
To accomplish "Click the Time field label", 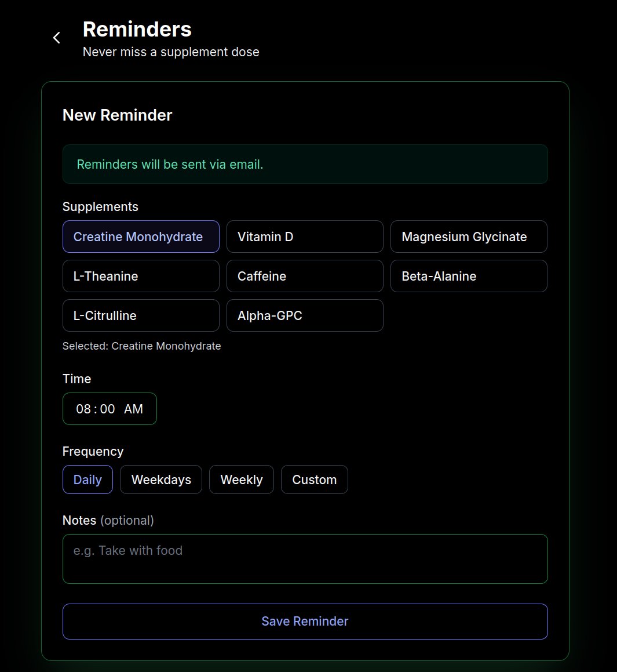I will pyautogui.click(x=76, y=379).
